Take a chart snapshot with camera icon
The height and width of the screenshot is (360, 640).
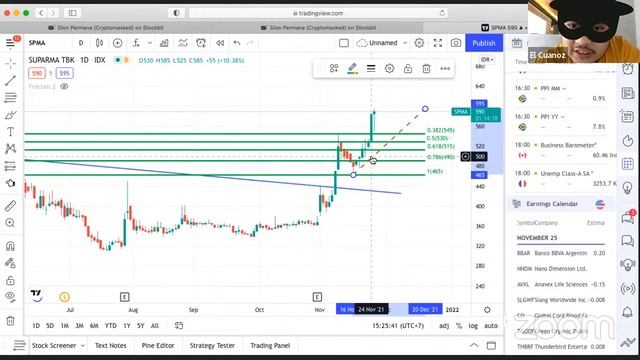(x=456, y=43)
